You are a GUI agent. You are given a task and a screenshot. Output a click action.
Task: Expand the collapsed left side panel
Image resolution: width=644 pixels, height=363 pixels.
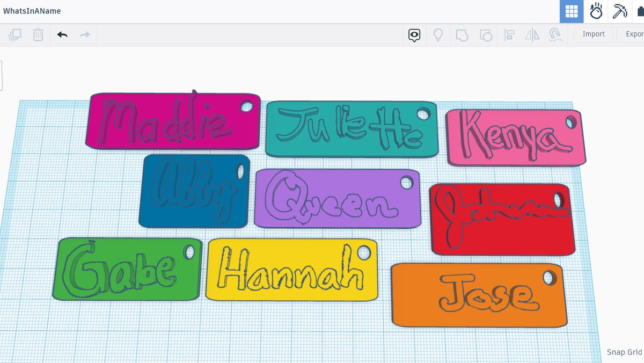(2, 75)
